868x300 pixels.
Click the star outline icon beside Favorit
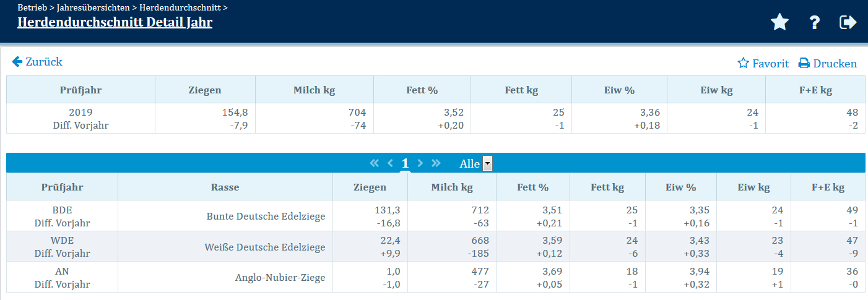(x=744, y=63)
